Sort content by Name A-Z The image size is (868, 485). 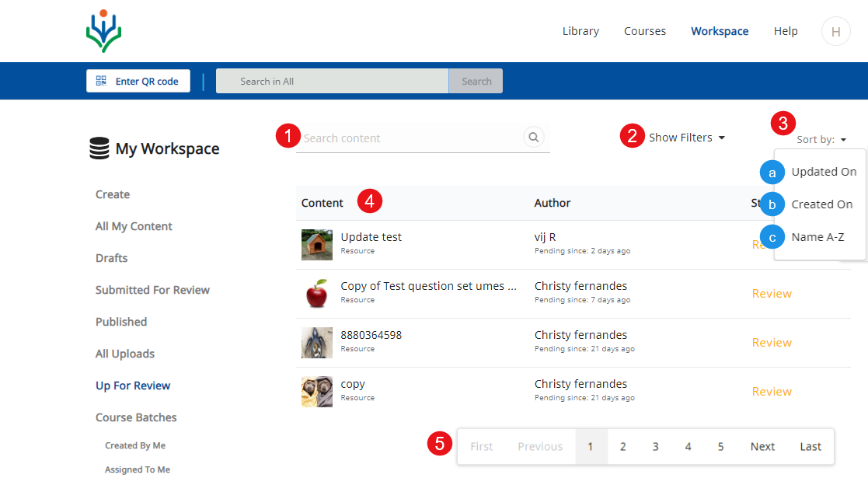click(817, 237)
